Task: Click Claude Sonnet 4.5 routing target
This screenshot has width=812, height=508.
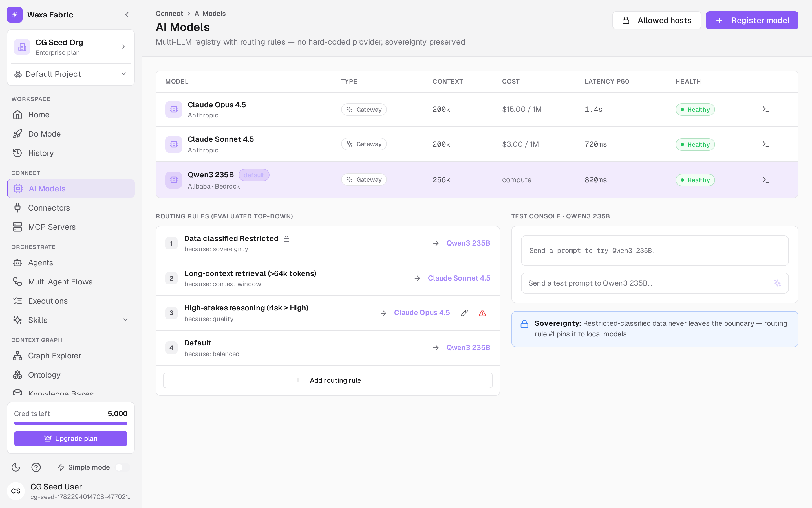Action: coord(459,278)
